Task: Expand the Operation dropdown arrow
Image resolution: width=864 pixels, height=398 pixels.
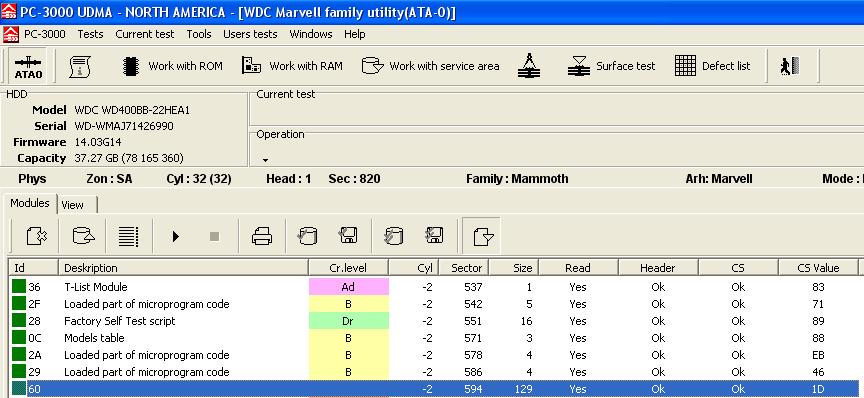Action: (x=265, y=160)
